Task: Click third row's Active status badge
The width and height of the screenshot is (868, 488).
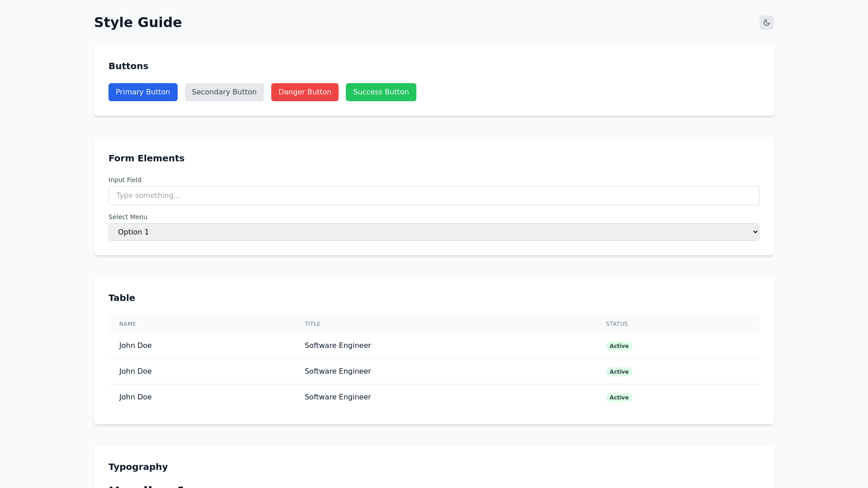Action: pyautogui.click(x=619, y=398)
